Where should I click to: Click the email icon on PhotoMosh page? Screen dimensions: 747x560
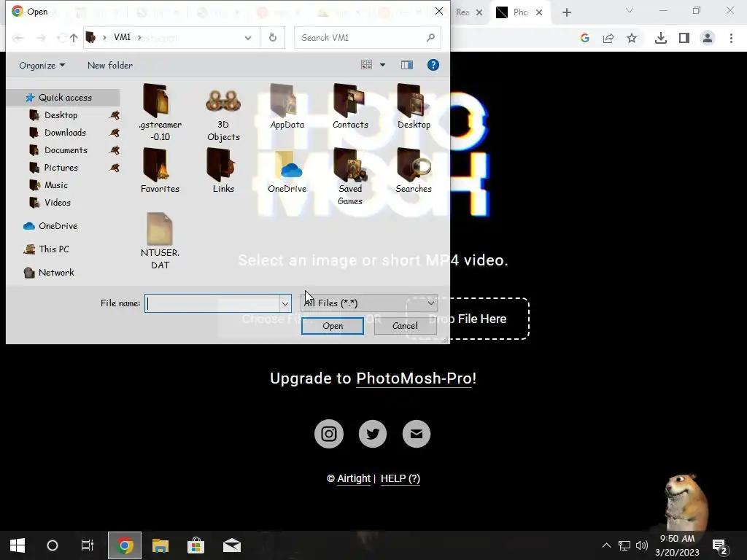pos(417,434)
